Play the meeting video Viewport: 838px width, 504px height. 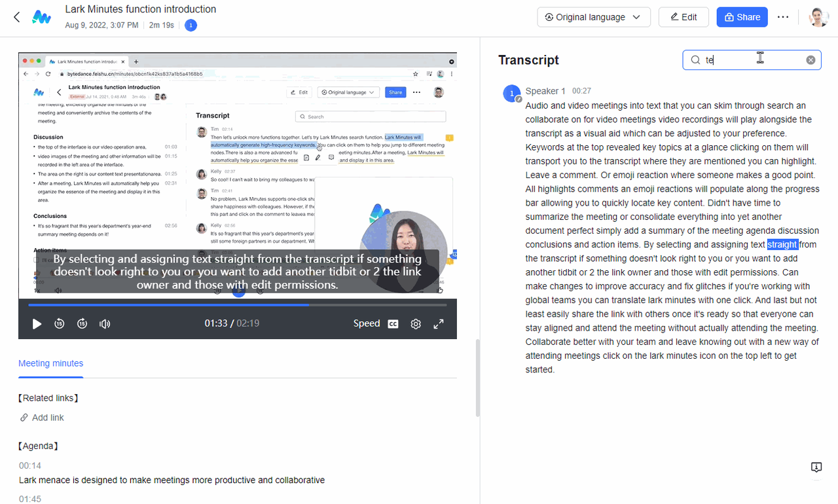pos(37,323)
